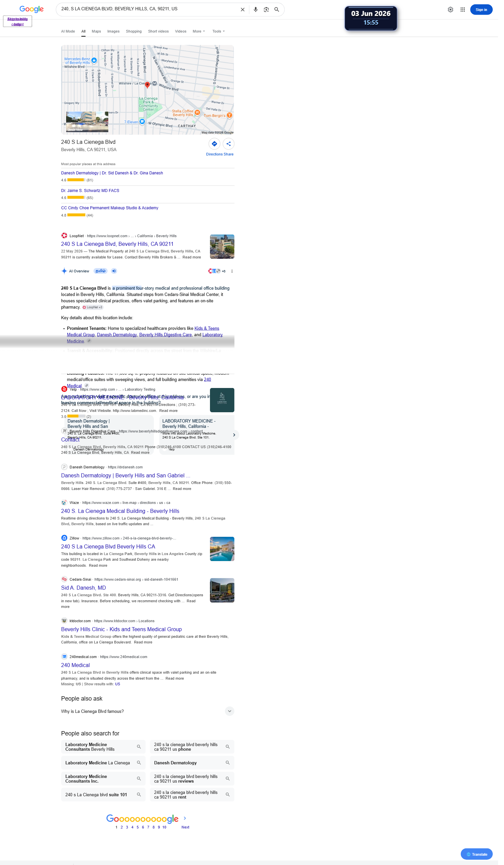Open the LoopNet result building thumbnail
The height and width of the screenshot is (865, 504).
click(x=222, y=247)
